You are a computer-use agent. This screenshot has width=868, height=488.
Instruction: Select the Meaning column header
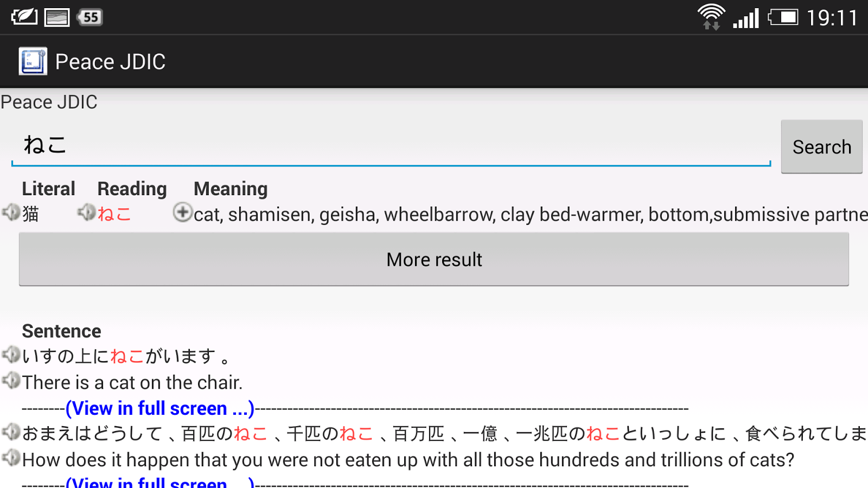click(230, 189)
